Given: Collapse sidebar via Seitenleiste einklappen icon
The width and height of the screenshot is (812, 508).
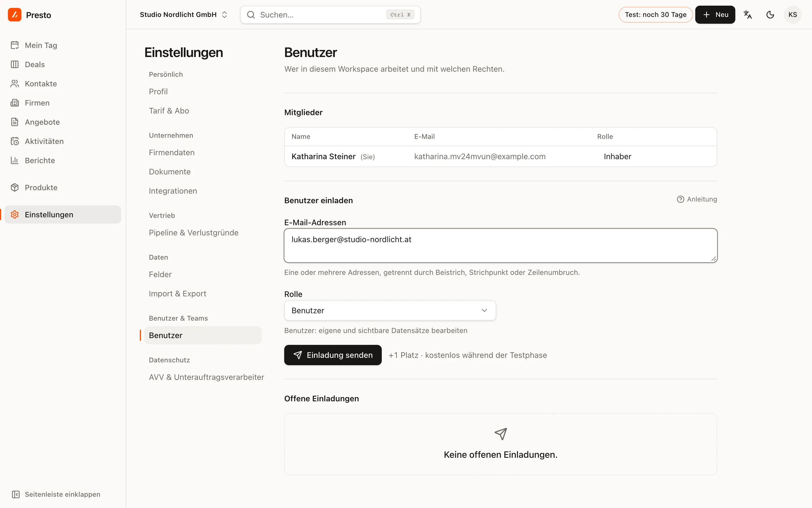Looking at the screenshot, I should coord(16,494).
